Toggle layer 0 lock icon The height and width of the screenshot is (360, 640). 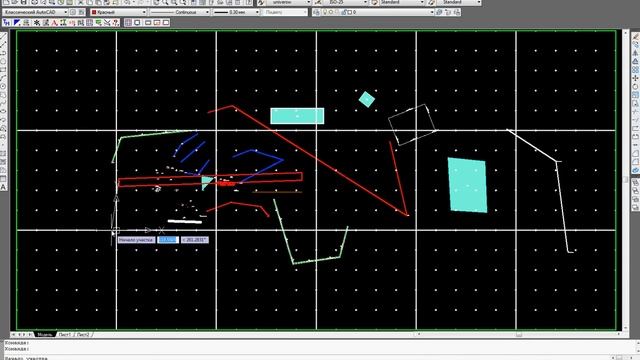coord(343,12)
